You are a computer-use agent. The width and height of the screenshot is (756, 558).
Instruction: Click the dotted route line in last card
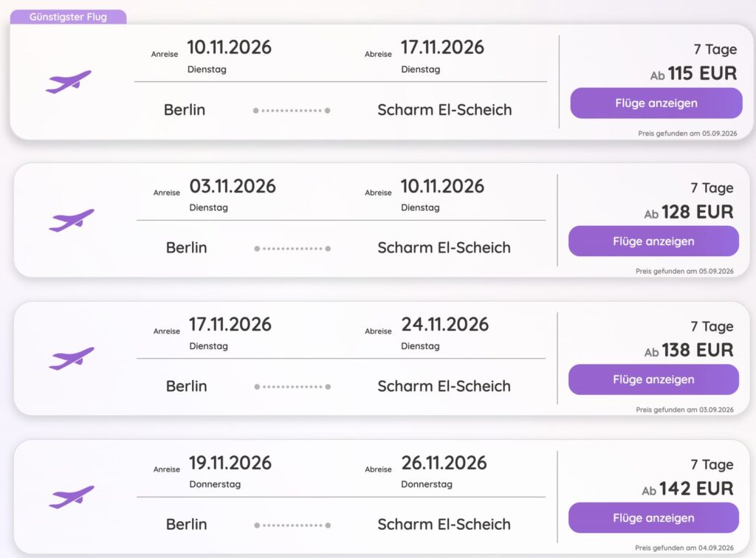pyautogui.click(x=292, y=526)
